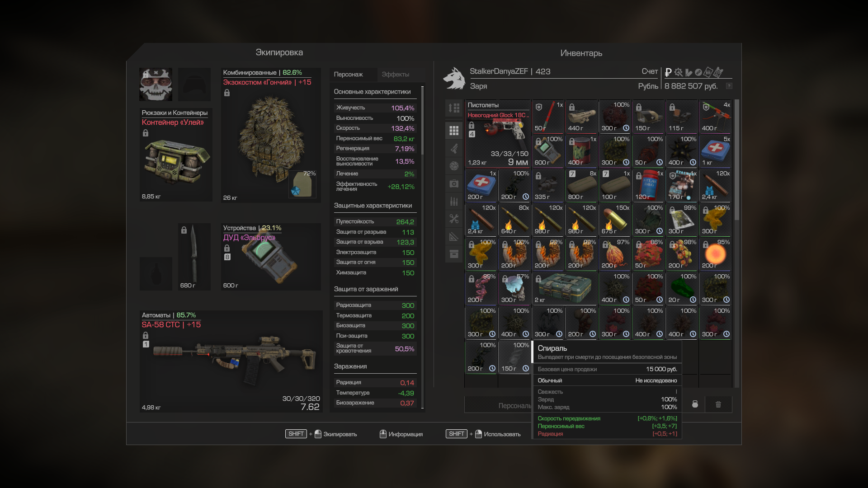Select the 4x injector gun 400 г
868x488 pixels.
tap(716, 117)
